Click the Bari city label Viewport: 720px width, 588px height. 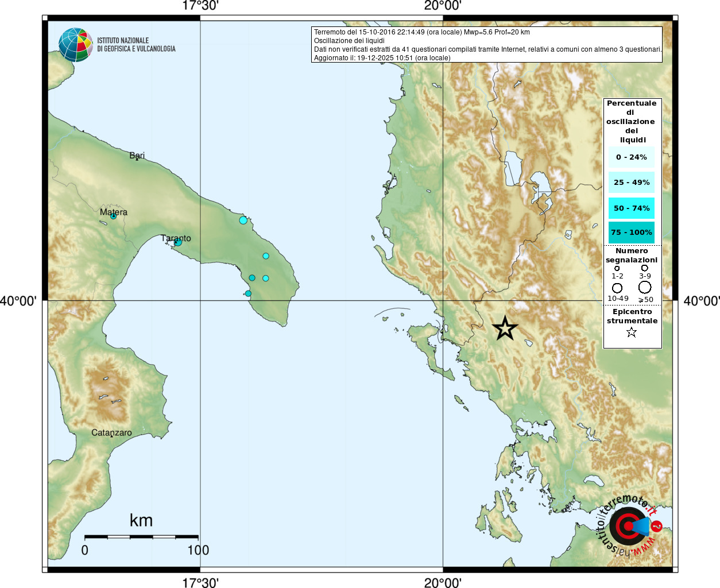137,155
